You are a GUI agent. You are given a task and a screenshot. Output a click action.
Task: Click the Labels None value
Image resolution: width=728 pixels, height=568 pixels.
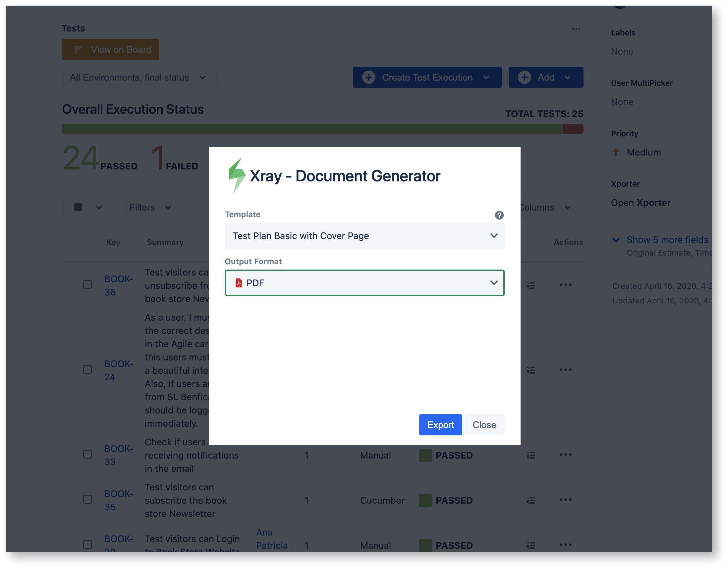coord(622,52)
